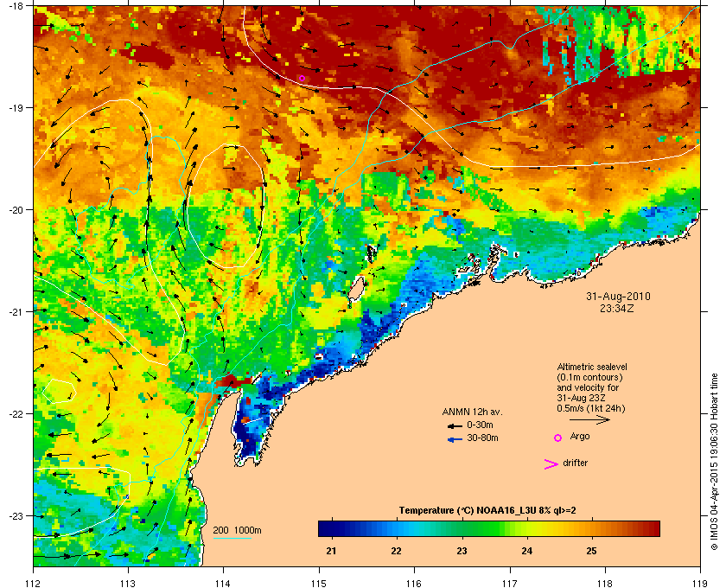This screenshot has width=726, height=588.
Task: Click the longitude axis label 115
Action: (319, 583)
